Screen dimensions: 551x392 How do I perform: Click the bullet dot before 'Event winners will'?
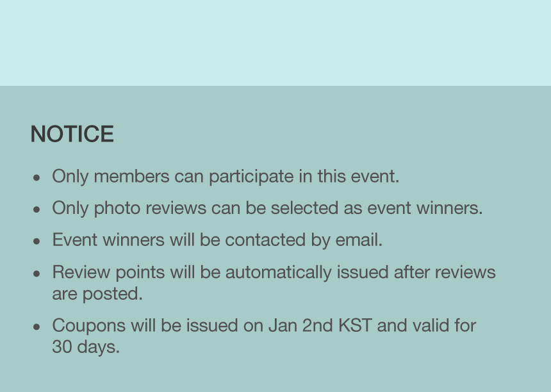(37, 241)
